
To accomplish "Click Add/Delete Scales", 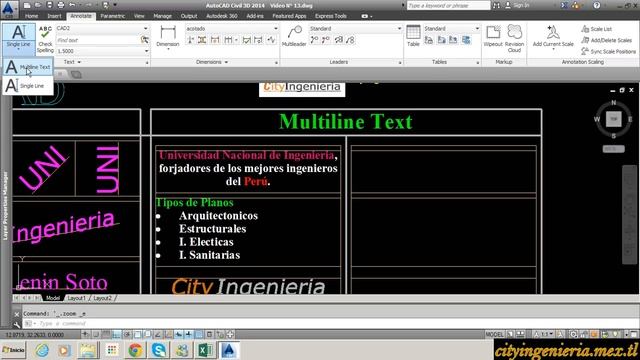I will click(606, 40).
